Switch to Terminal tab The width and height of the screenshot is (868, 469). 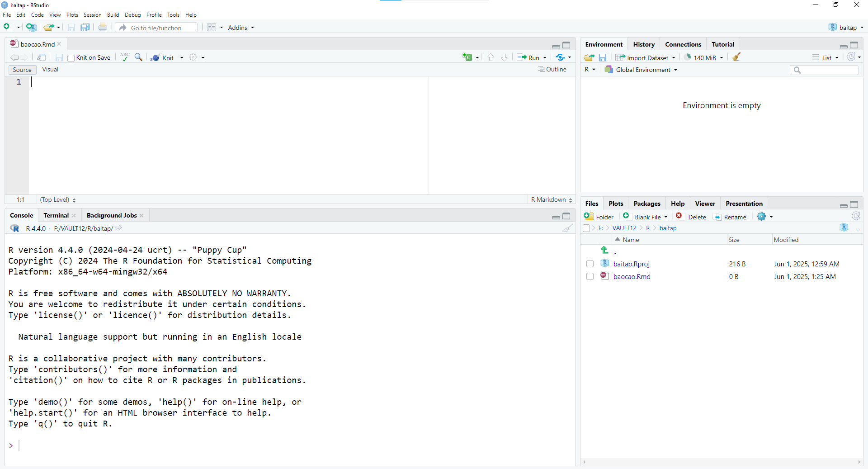(56, 215)
